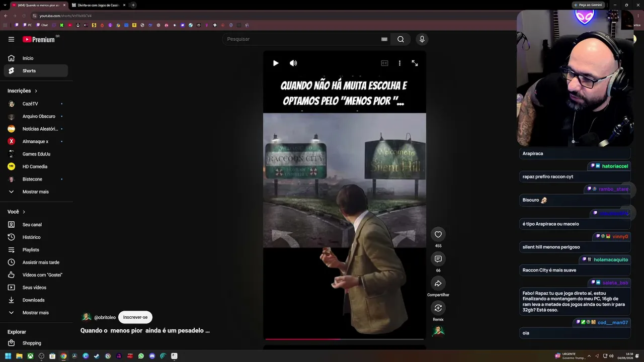The image size is (644, 362).
Task: Toggle closed captions on the Short
Action: (384, 63)
